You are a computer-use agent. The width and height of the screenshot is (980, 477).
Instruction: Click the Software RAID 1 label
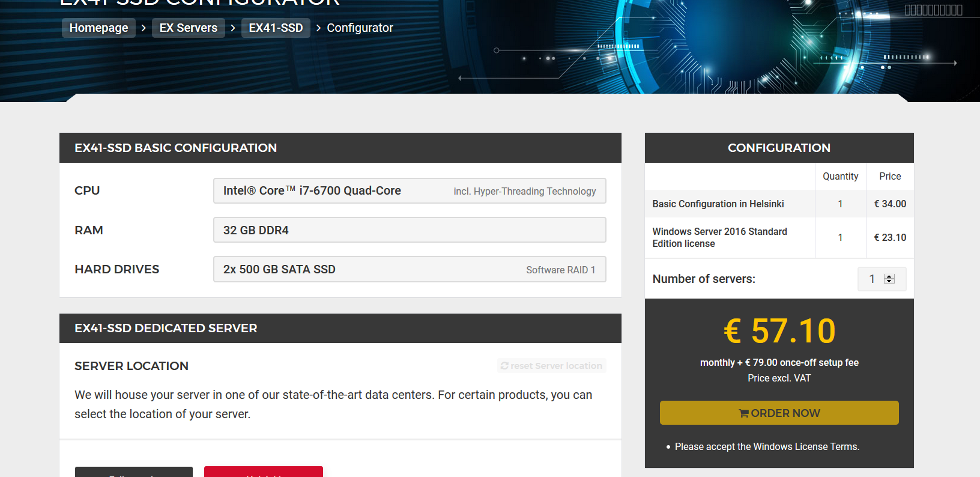click(x=561, y=270)
